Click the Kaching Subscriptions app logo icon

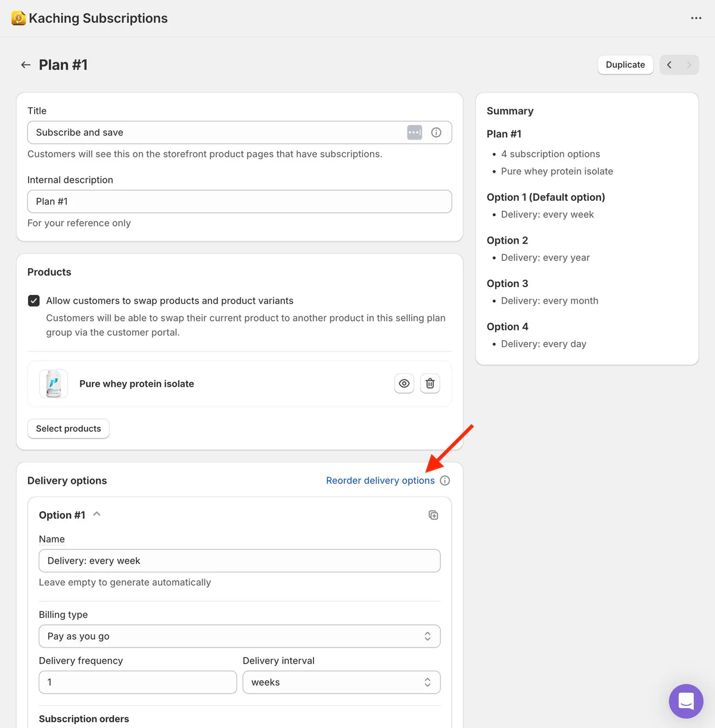(18, 18)
